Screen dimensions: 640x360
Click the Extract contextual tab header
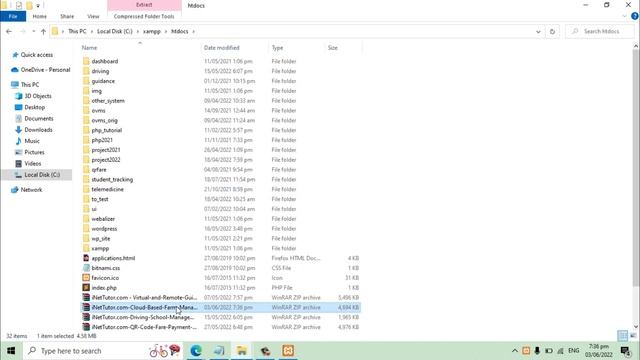click(x=144, y=5)
